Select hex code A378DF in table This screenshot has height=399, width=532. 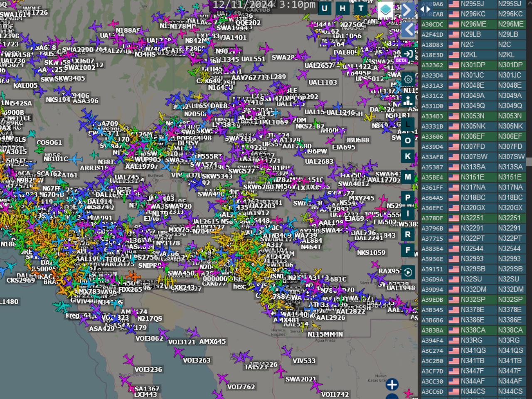pyautogui.click(x=433, y=218)
